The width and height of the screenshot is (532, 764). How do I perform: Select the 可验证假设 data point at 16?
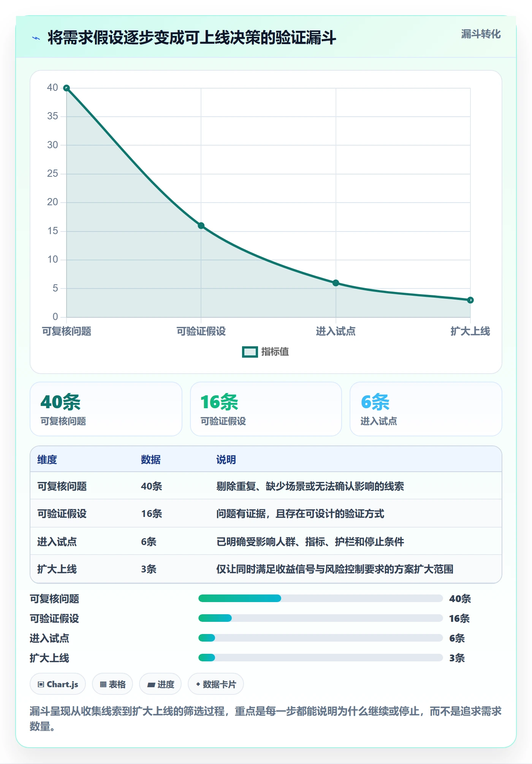(201, 226)
